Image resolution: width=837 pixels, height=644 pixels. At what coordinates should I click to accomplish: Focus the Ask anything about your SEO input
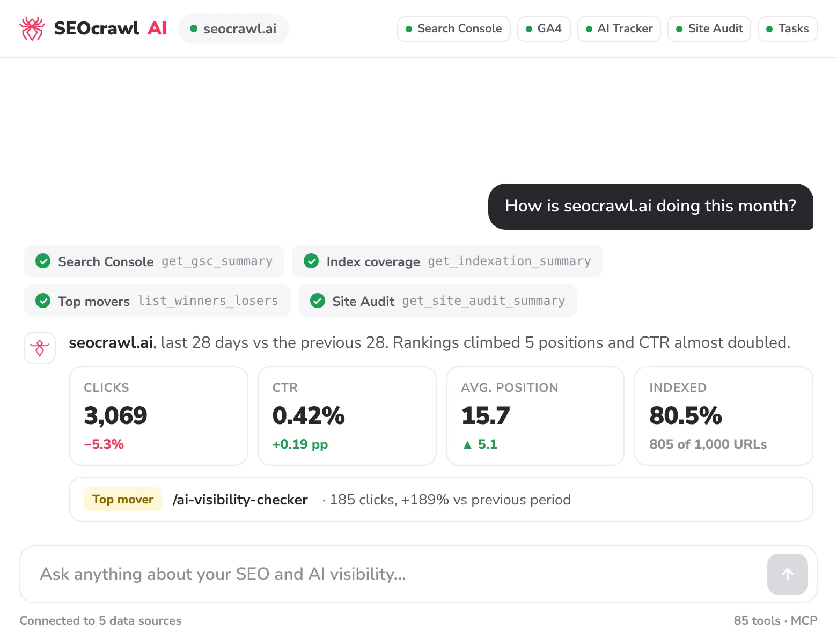[418, 574]
